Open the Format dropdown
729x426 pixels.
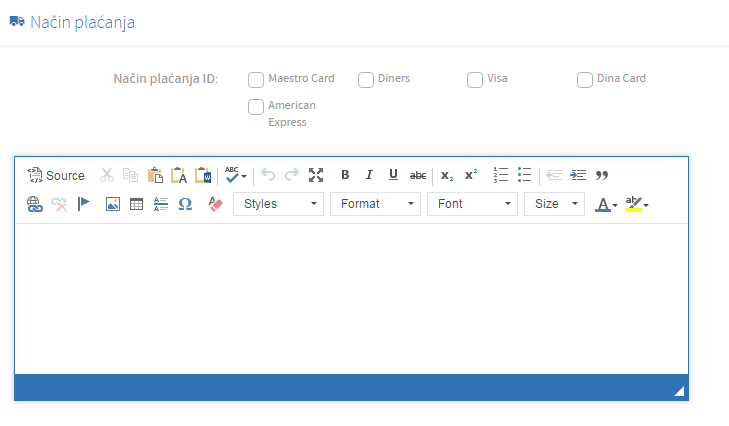[375, 204]
